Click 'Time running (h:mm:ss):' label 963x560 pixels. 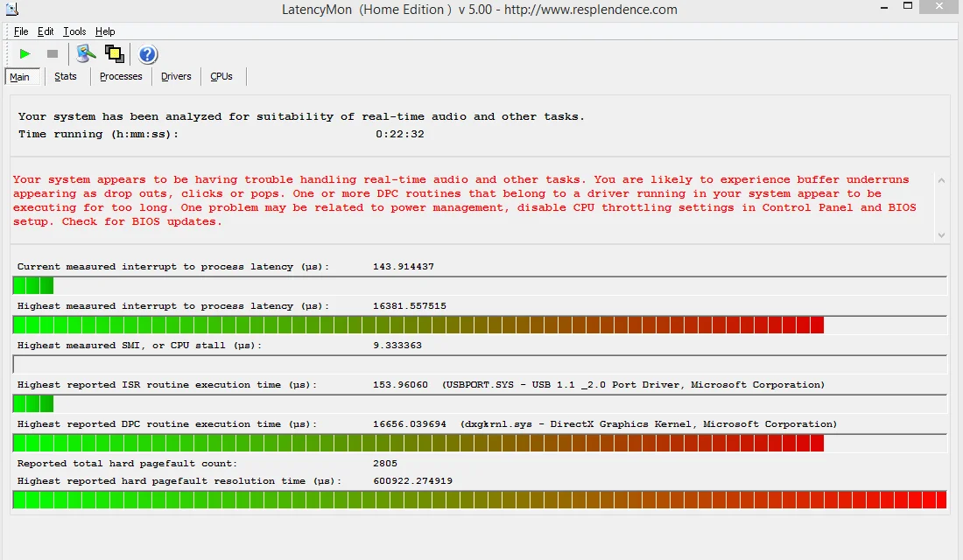[x=98, y=134]
